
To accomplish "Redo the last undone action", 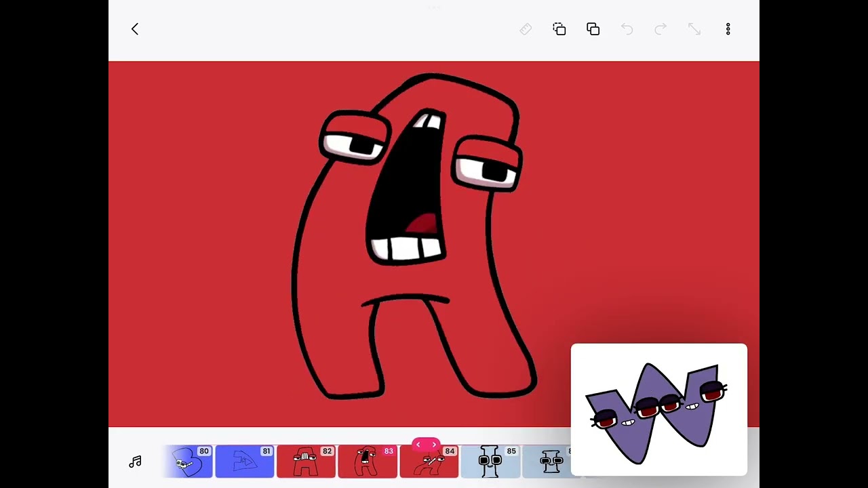I will [661, 29].
